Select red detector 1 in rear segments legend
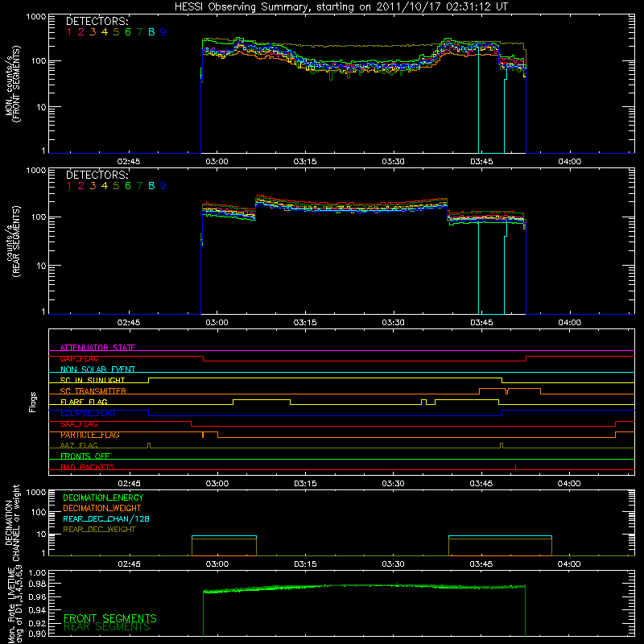This screenshot has width=644, height=644. point(69,186)
